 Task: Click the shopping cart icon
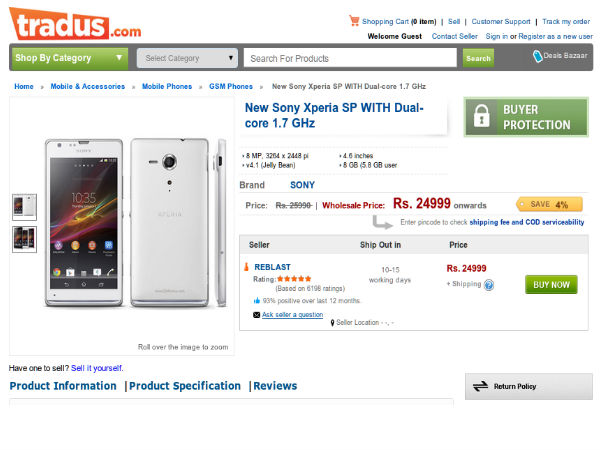coord(354,20)
